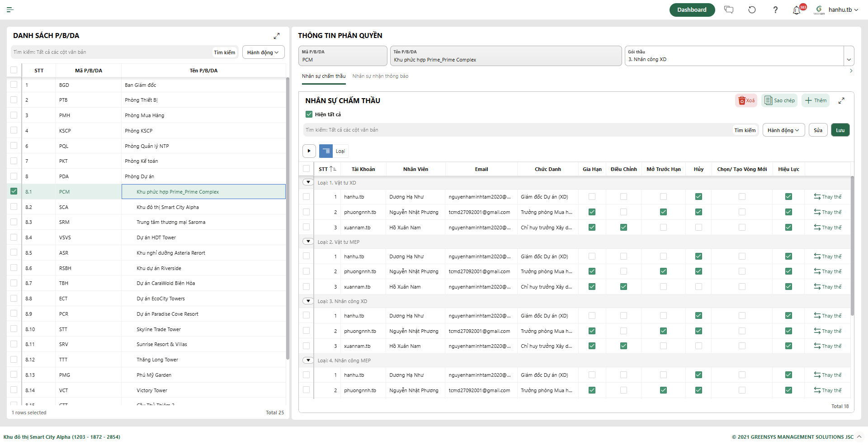Uncheck Hiệu Lực for hanhu.tb in Vật tư MEP
The image size is (868, 446).
pyautogui.click(x=788, y=256)
